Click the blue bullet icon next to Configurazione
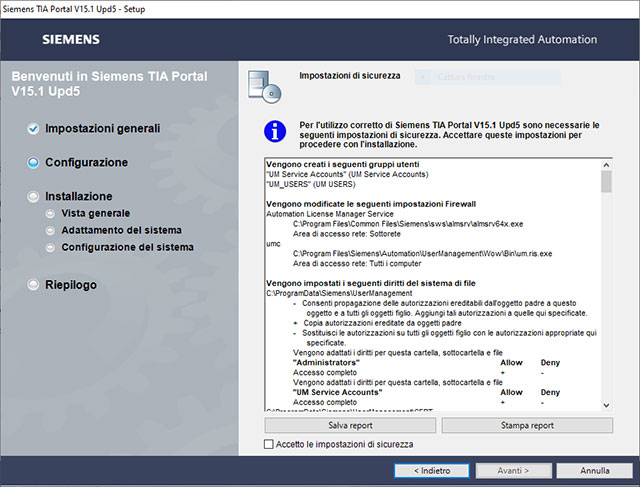The width and height of the screenshot is (640, 487). point(33,162)
